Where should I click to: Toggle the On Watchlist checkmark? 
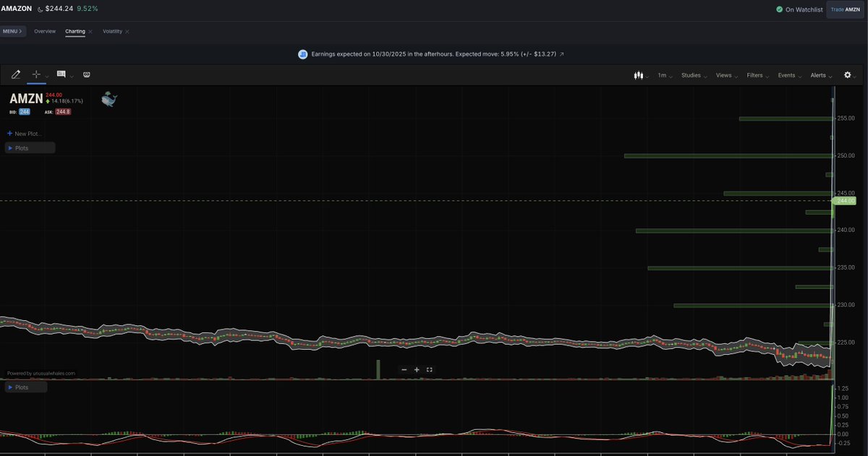pyautogui.click(x=779, y=9)
